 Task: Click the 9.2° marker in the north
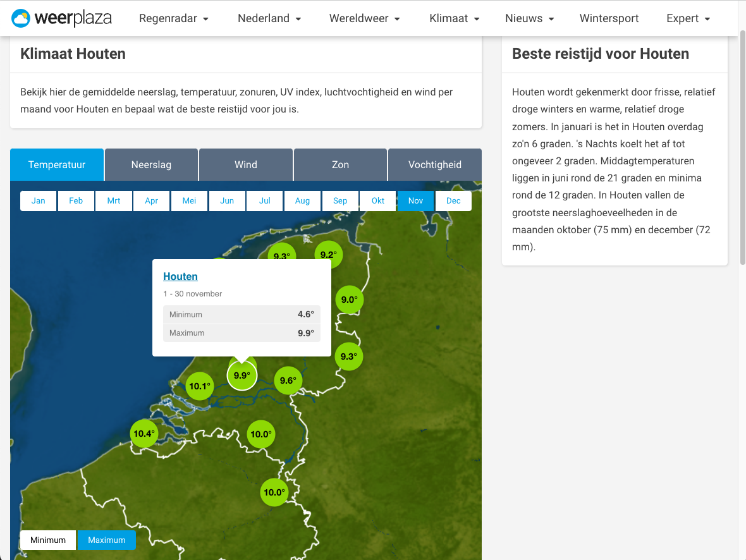coord(328,255)
